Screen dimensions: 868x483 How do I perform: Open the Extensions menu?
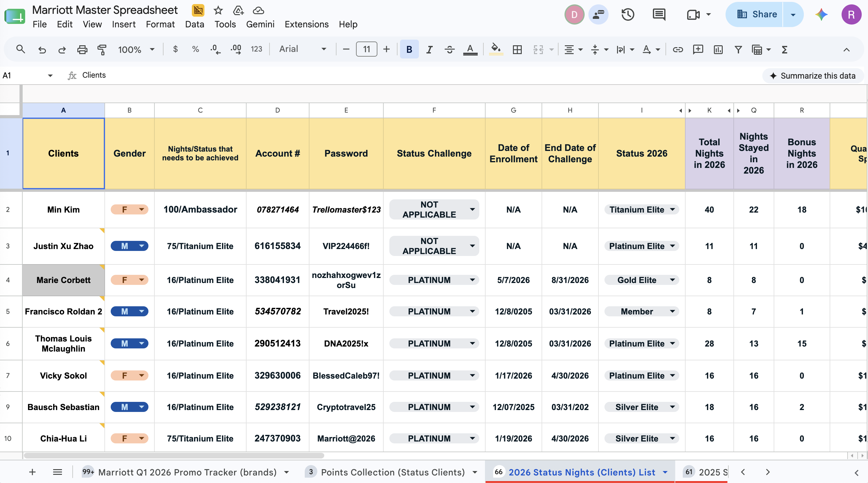coord(306,24)
